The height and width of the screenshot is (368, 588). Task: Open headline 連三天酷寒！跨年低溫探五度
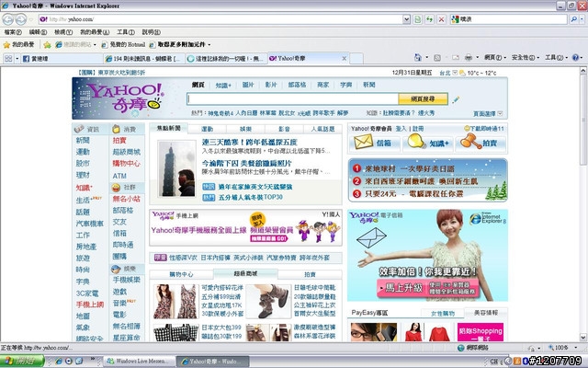tap(249, 143)
